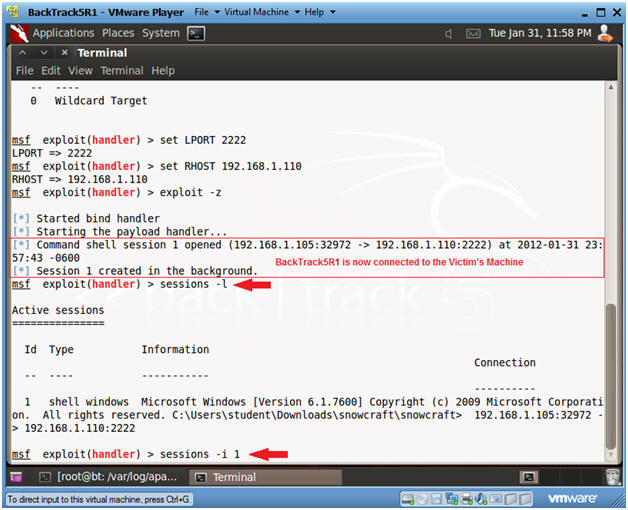Click the 'sessions -i 1' command text
The height and width of the screenshot is (510, 628).
tap(200, 454)
